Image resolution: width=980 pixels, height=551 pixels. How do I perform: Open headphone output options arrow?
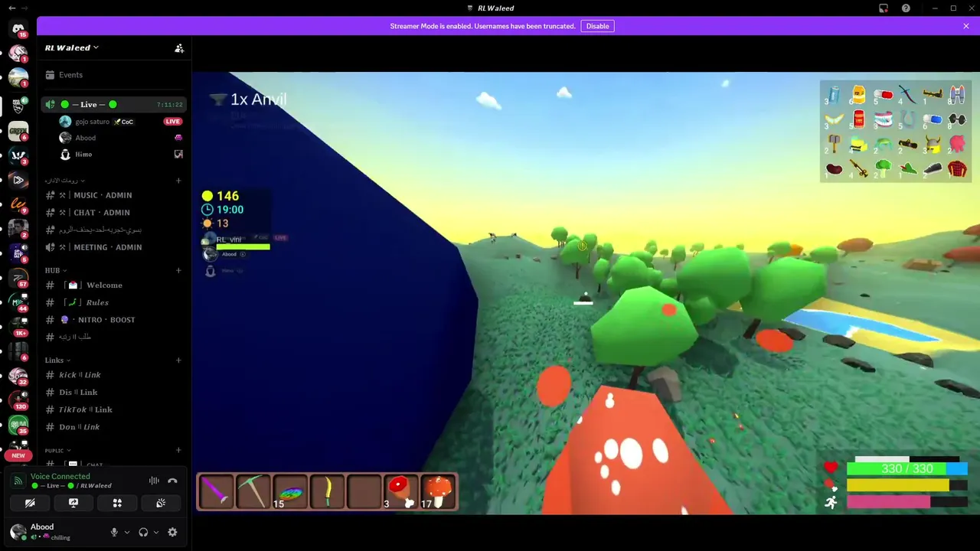point(156,532)
